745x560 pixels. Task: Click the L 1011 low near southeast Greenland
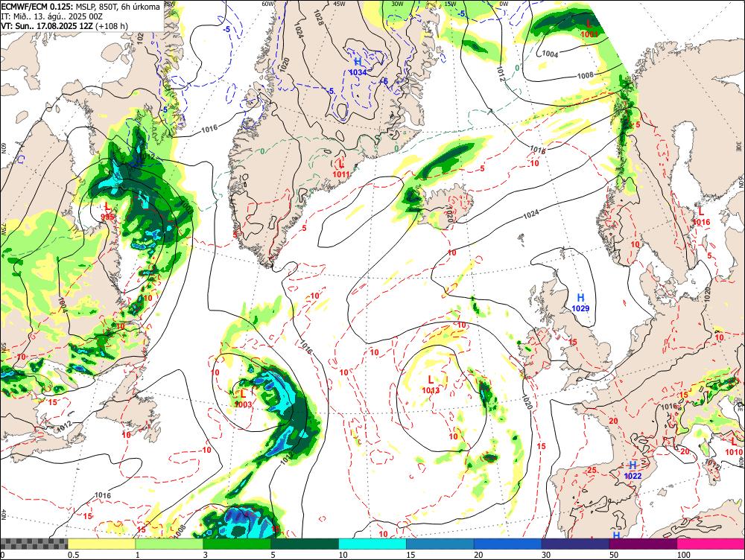pyautogui.click(x=340, y=168)
